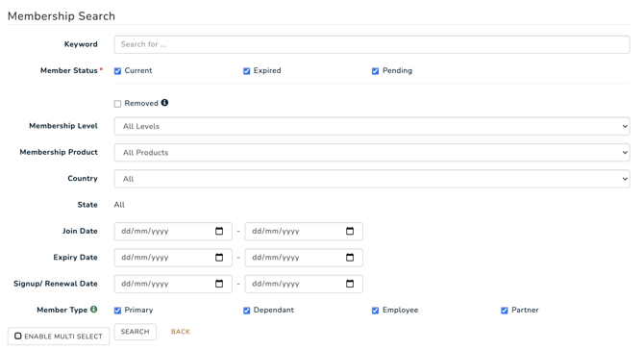Screen dimensions: 644x350
Task: Click the Expiry Date end date field
Action: (x=304, y=258)
